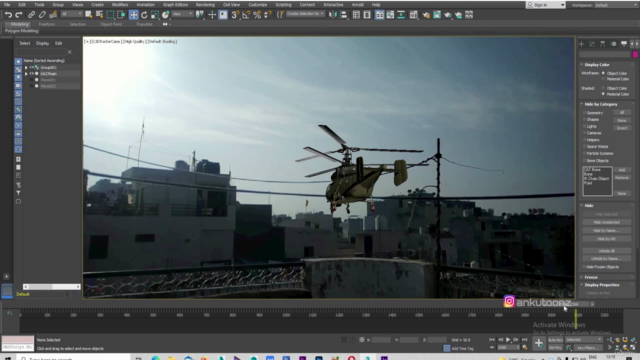The height and width of the screenshot is (360, 640).
Task: Click the Unhide by Name button
Action: 607,259
